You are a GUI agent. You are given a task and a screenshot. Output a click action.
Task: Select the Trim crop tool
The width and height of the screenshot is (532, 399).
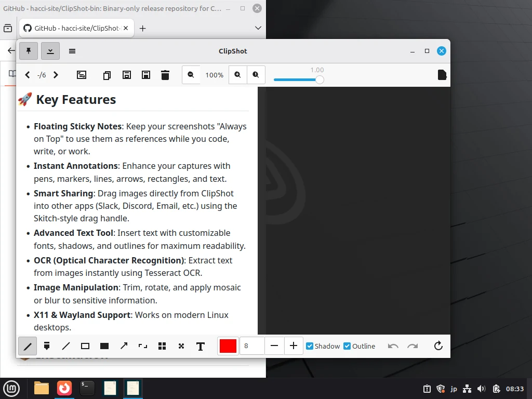(143, 346)
